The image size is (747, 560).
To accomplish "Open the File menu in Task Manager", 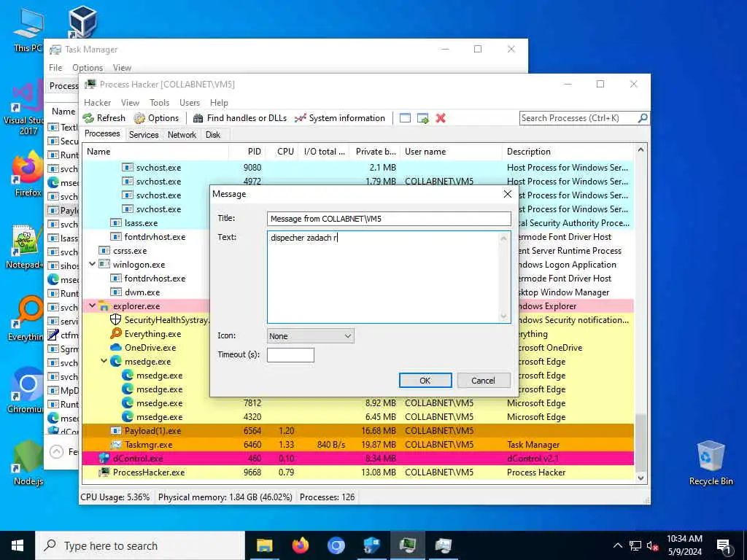I will (x=55, y=68).
